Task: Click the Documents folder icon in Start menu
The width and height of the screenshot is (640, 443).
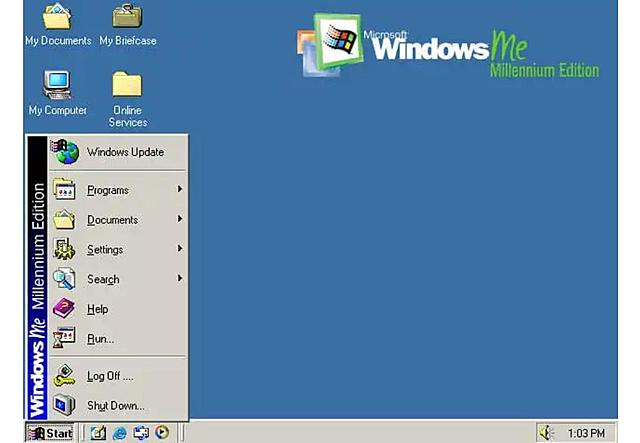Action: 64,220
